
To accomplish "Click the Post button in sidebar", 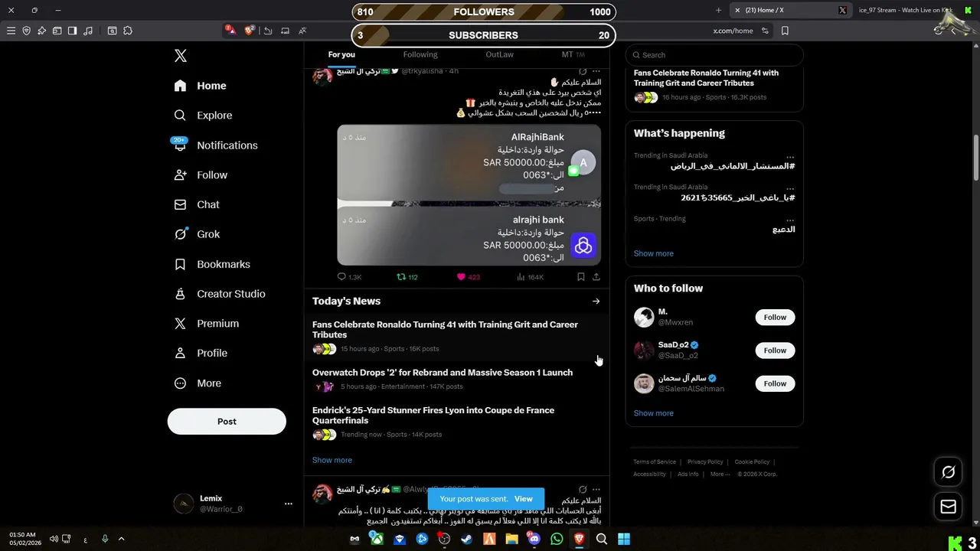I will tap(227, 422).
